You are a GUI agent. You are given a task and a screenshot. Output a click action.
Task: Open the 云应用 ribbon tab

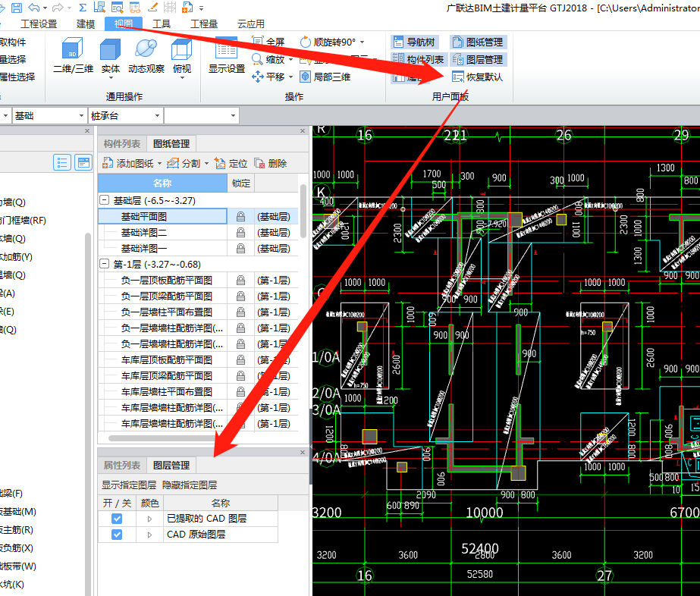251,24
